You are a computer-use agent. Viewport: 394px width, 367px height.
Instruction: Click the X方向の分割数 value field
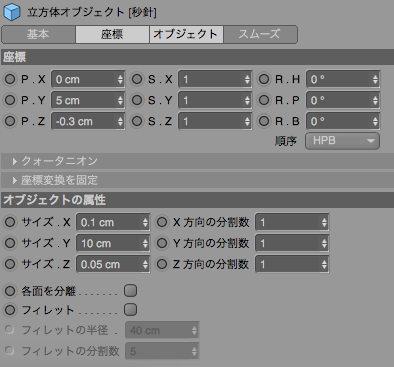pyautogui.click(x=292, y=222)
